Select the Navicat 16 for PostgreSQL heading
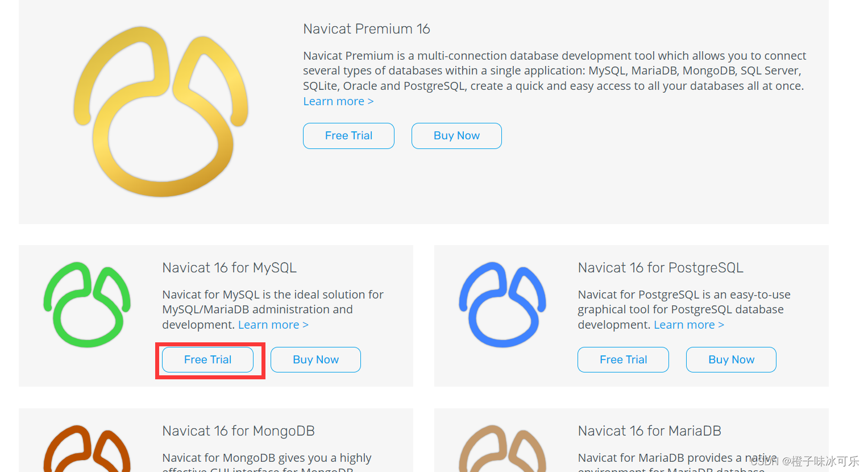The width and height of the screenshot is (868, 472). (661, 267)
